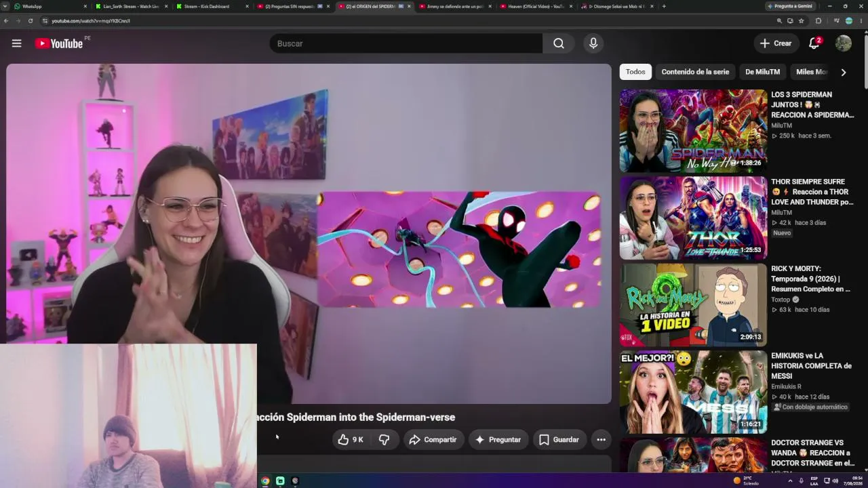Screen dimensions: 868x488
Task: Open the YouTube guide hamburger menu
Action: tap(16, 43)
